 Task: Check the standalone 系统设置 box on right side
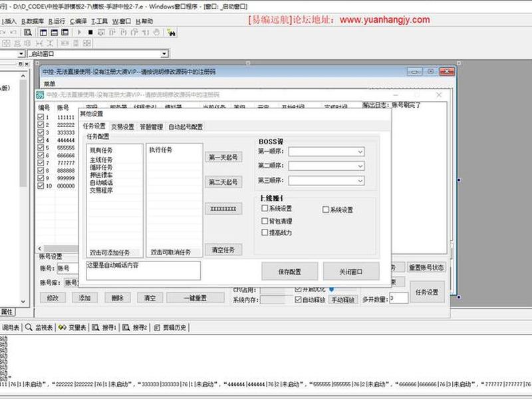click(326, 209)
